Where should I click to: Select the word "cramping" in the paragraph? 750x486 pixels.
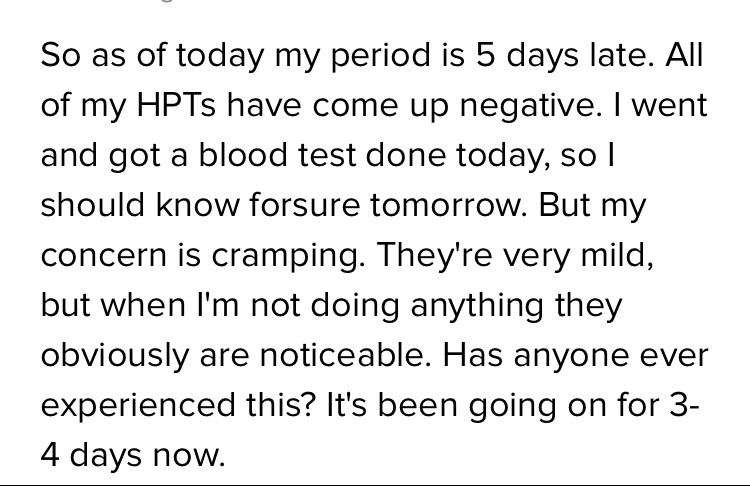(285, 257)
